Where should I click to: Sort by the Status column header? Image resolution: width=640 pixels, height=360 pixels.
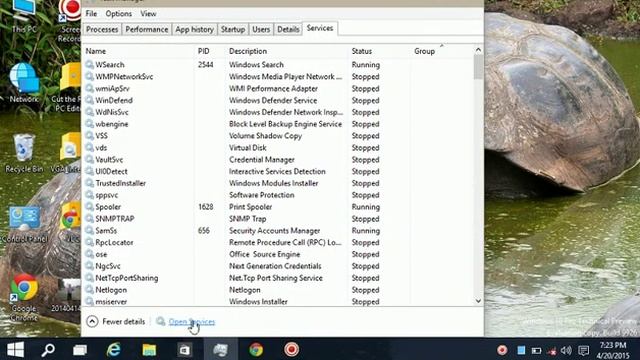pyautogui.click(x=362, y=51)
